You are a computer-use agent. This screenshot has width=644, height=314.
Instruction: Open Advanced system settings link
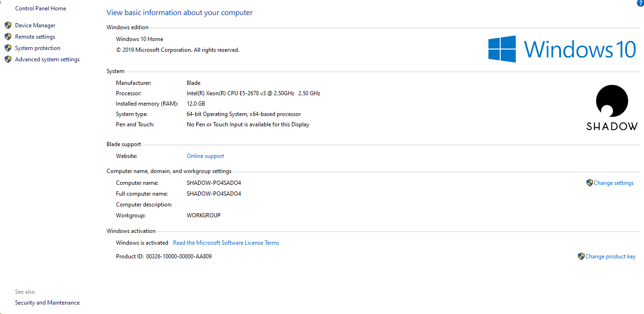tap(47, 59)
